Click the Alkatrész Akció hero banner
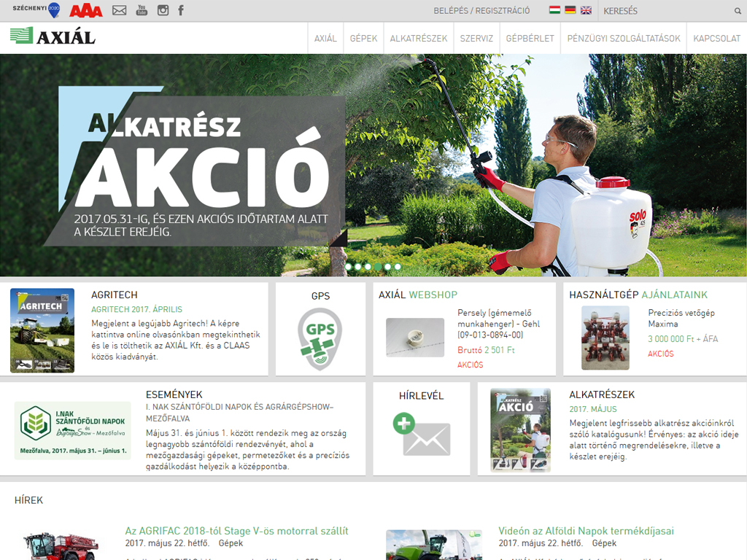 pos(373,166)
